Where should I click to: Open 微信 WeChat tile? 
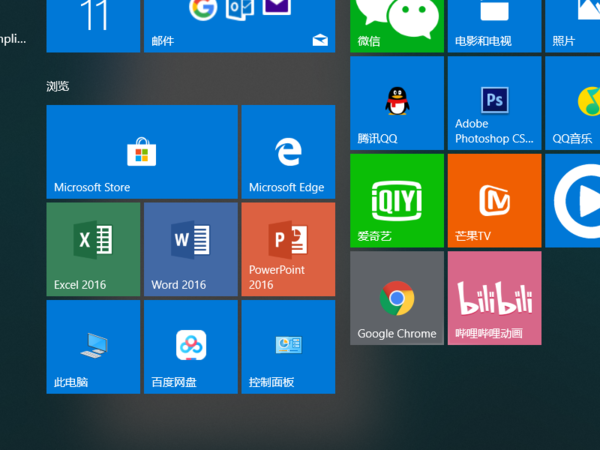pyautogui.click(x=397, y=26)
